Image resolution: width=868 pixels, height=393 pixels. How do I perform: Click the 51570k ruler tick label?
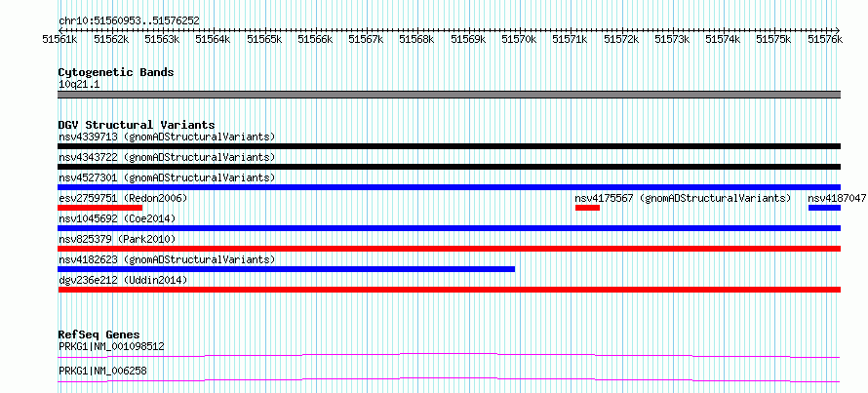point(519,39)
